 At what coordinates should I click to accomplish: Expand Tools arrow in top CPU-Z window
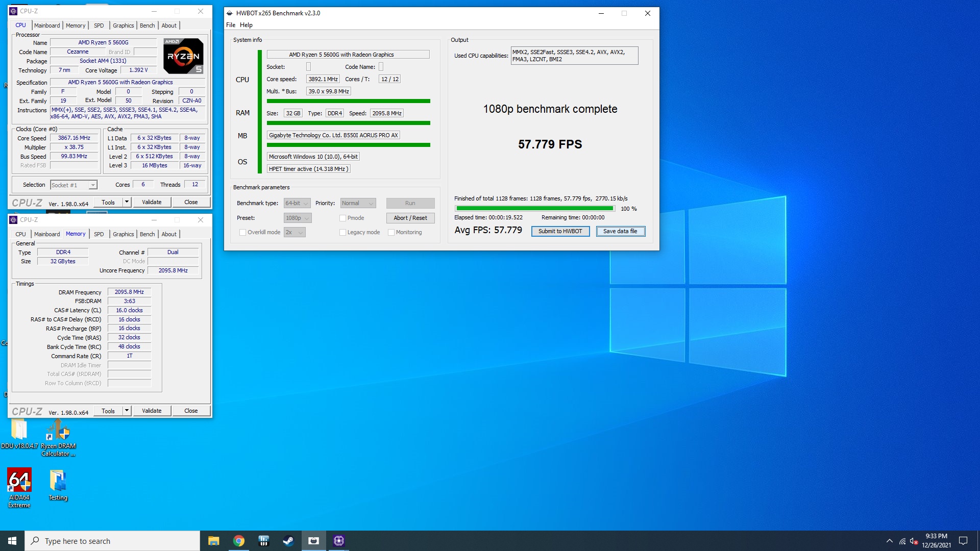127,202
